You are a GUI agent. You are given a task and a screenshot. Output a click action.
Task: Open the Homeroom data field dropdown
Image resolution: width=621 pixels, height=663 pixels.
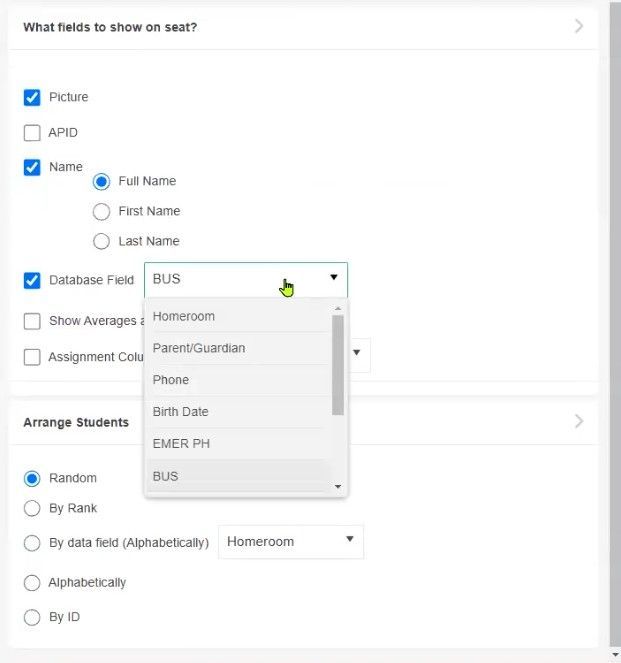click(x=291, y=542)
